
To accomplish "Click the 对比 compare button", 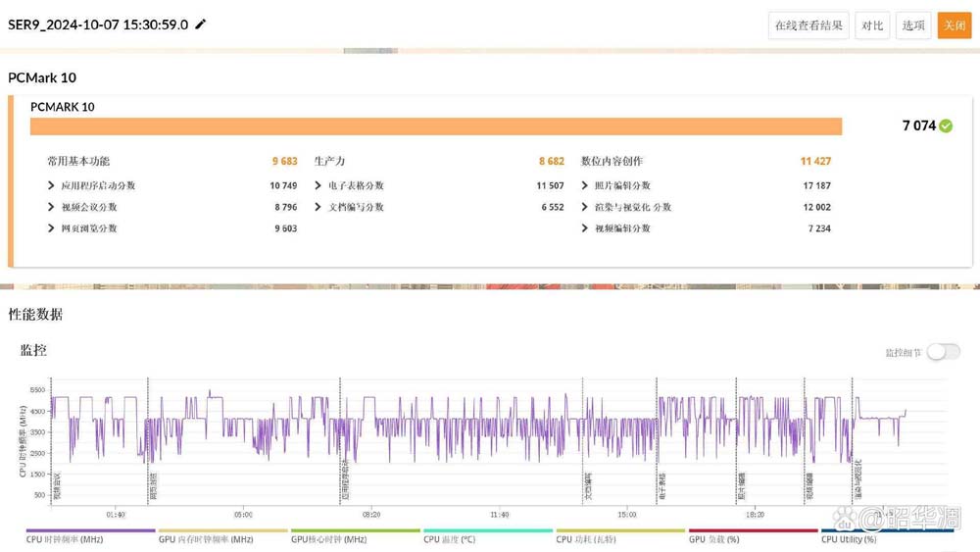I will tap(872, 25).
